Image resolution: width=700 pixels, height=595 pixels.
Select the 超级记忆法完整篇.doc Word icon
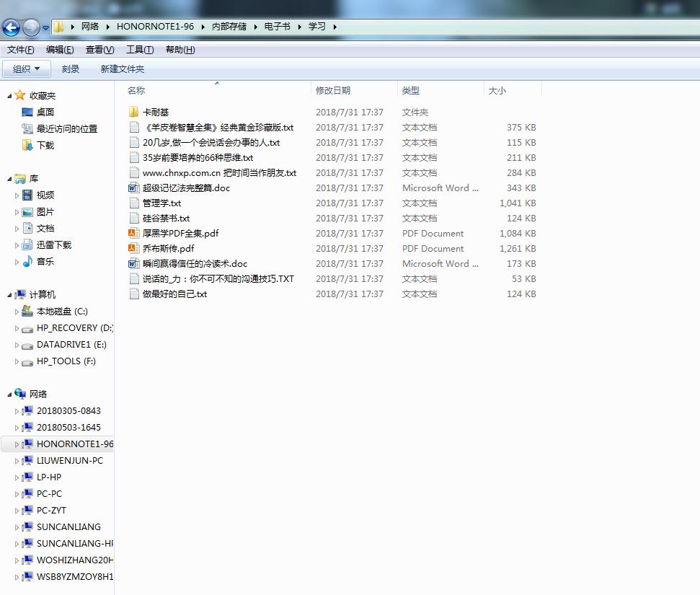point(133,188)
